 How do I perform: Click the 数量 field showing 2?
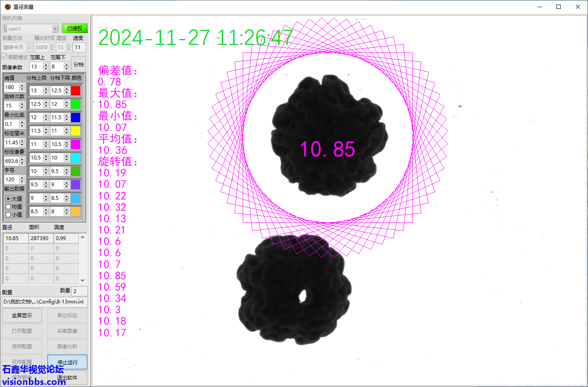80,291
